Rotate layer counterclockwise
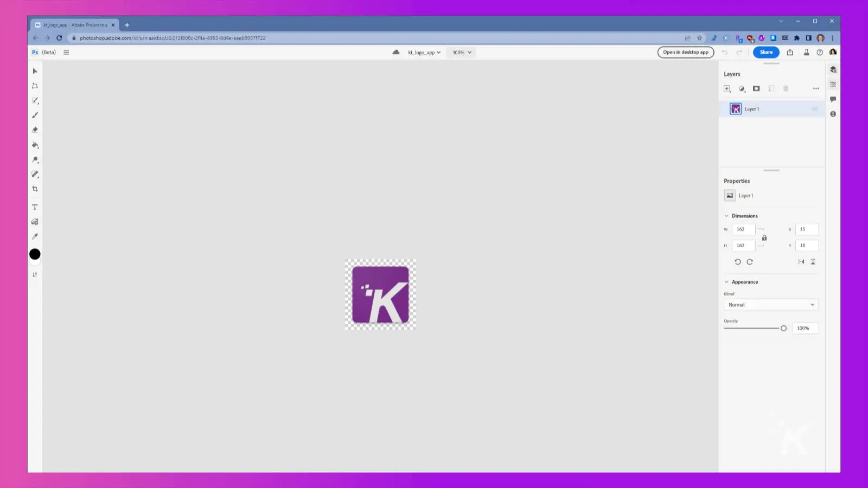The height and width of the screenshot is (488, 868). [x=737, y=262]
